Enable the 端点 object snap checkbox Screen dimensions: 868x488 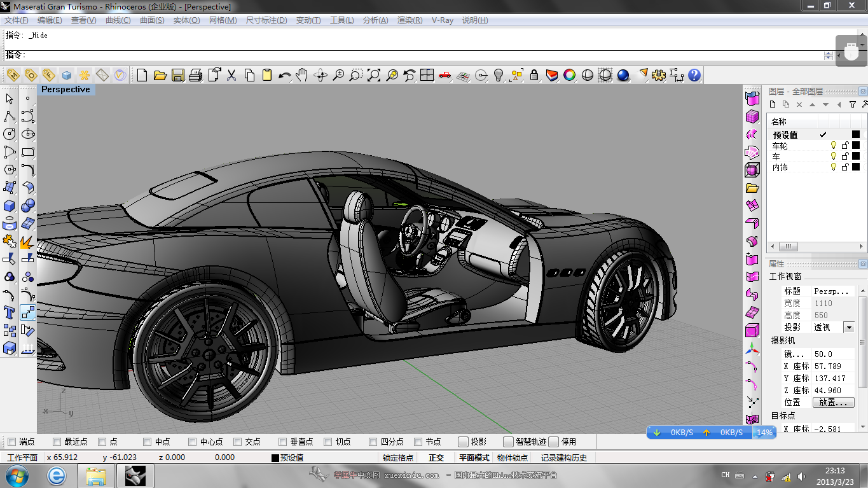(x=11, y=442)
